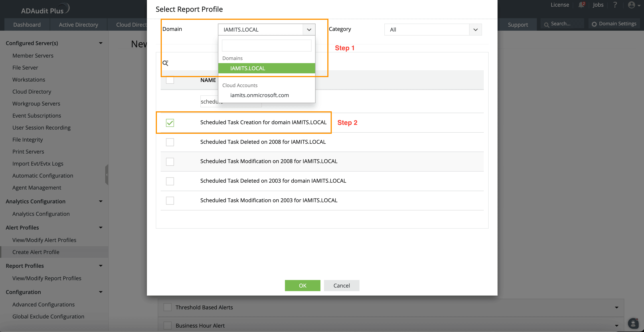Click the ADAudit Plus logo

tap(45, 8)
